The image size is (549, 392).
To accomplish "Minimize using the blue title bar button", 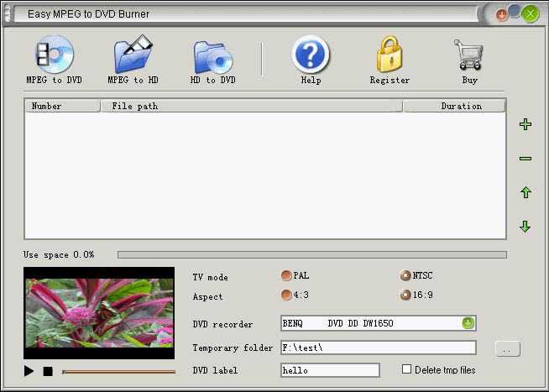I will [x=515, y=11].
